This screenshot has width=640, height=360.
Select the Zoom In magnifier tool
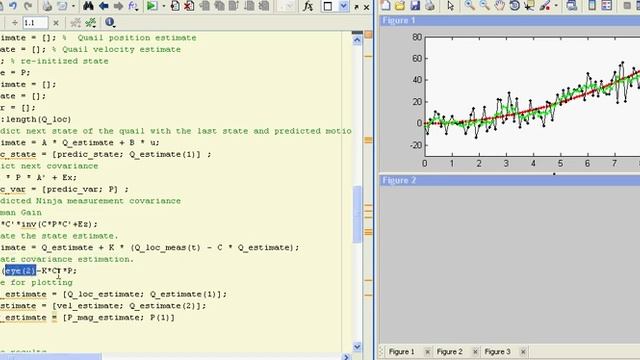tap(470, 5)
